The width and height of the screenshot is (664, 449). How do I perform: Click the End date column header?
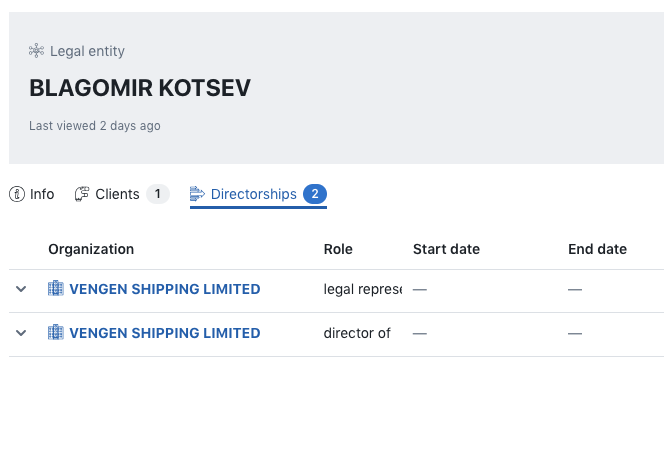pyautogui.click(x=597, y=249)
